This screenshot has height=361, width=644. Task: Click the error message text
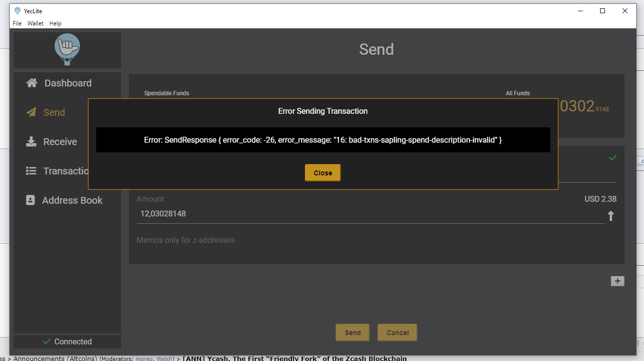[x=323, y=140]
